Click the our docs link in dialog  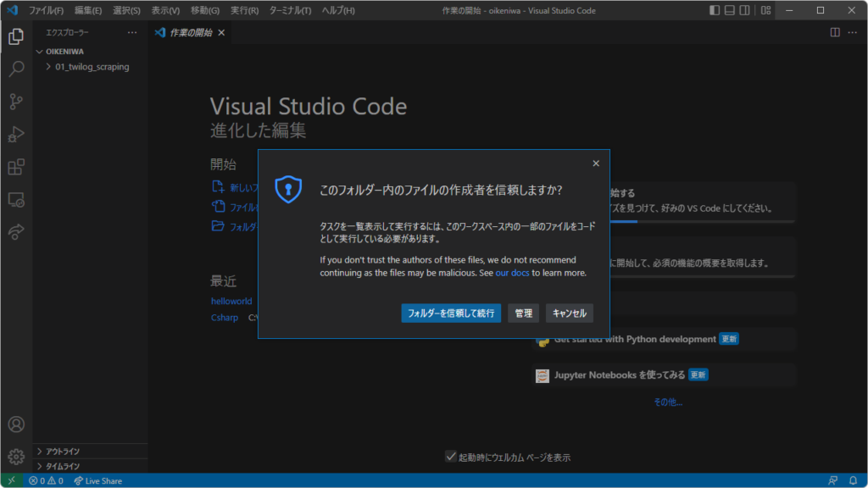pyautogui.click(x=512, y=273)
